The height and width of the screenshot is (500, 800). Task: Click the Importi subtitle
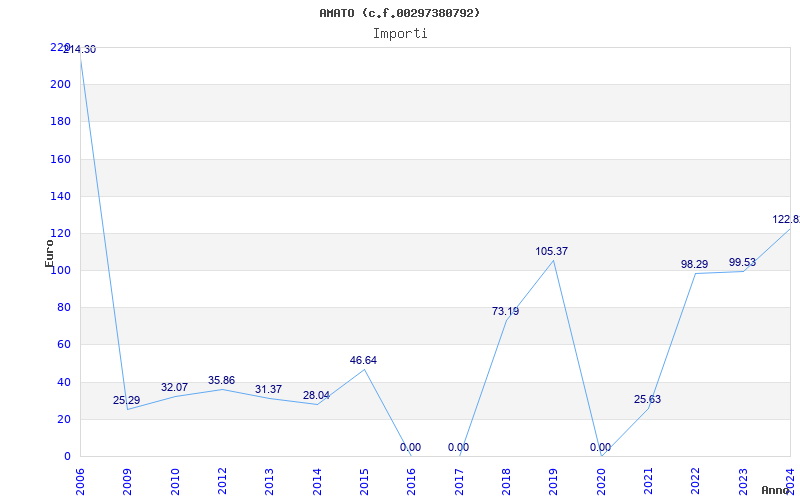point(400,34)
